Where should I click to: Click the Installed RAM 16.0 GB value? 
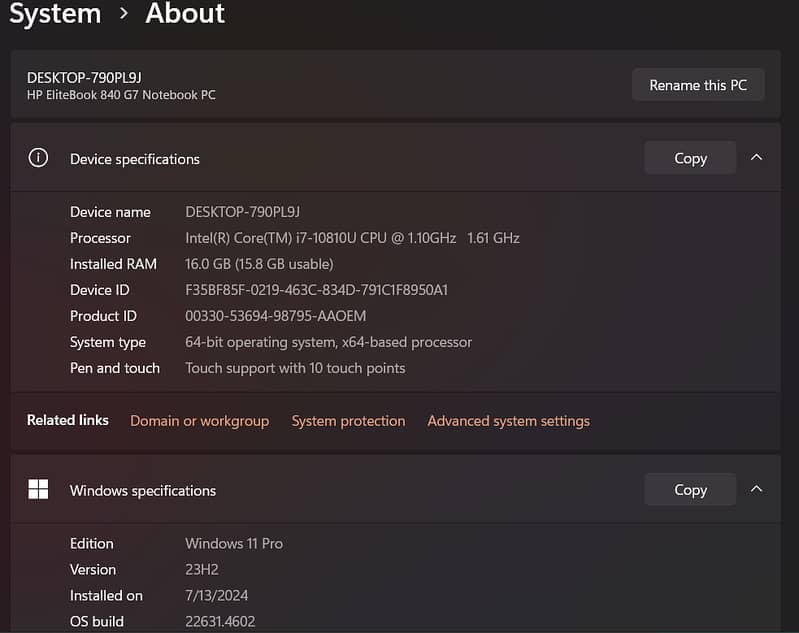click(x=259, y=264)
